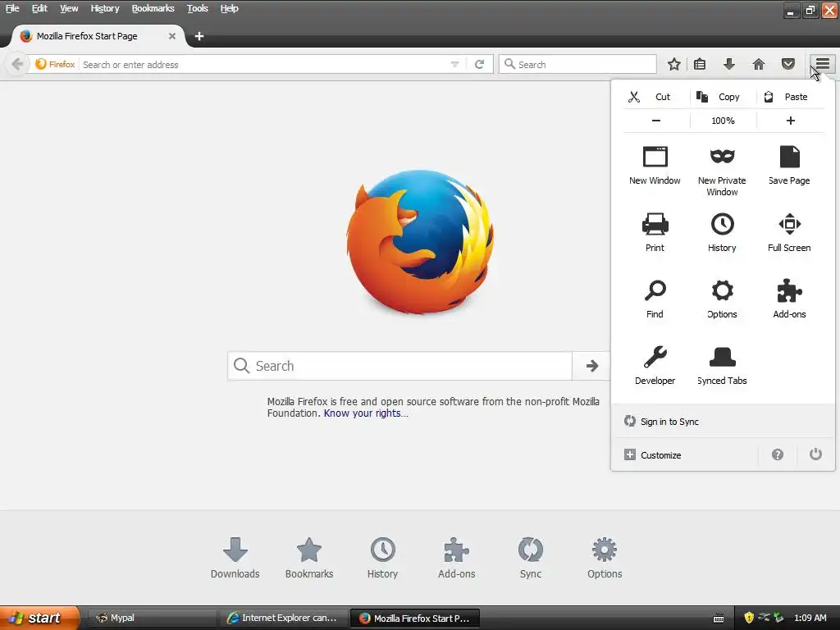Focus the address bar field
840x630 pixels.
263,64
